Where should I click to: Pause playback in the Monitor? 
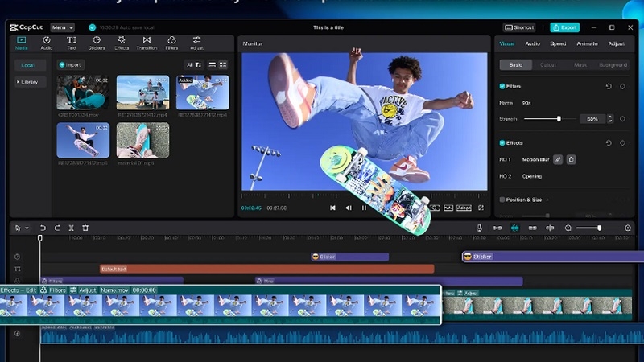tap(364, 208)
